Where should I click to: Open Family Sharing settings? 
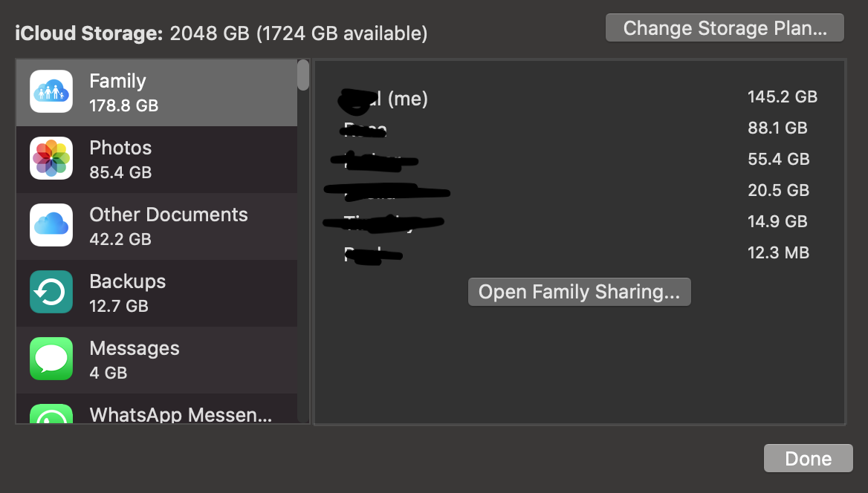coord(579,292)
